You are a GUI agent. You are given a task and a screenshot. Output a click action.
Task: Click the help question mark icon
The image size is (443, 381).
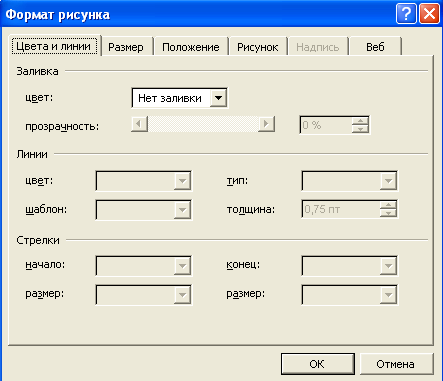pos(406,14)
